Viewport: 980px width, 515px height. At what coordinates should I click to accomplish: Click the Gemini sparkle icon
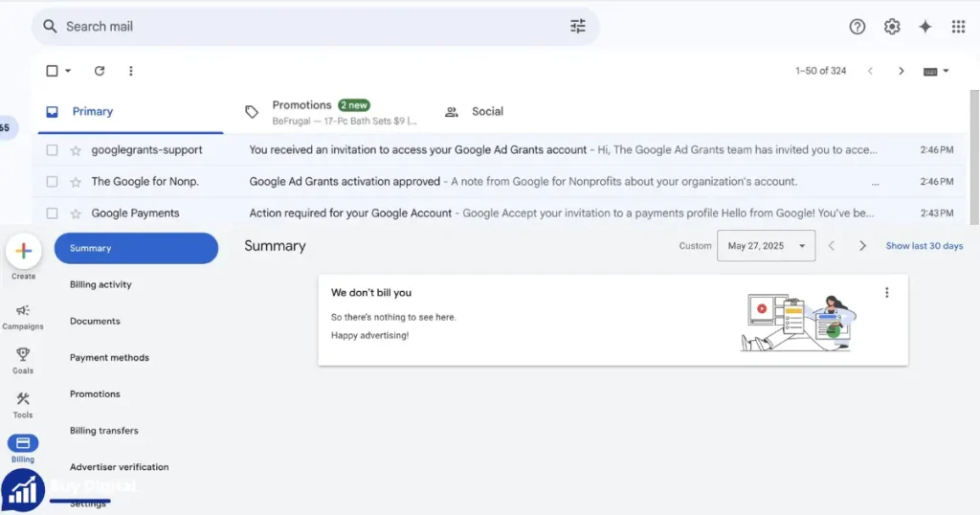[x=925, y=26]
